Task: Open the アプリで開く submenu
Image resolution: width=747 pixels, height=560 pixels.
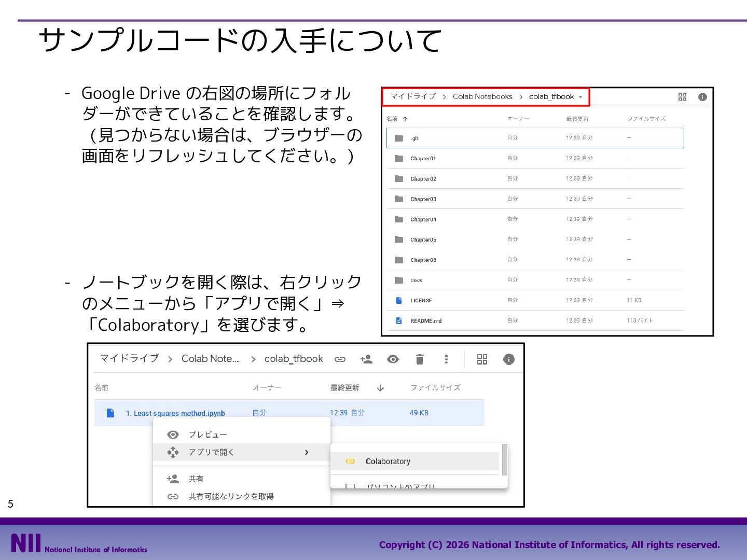Action: 242,452
